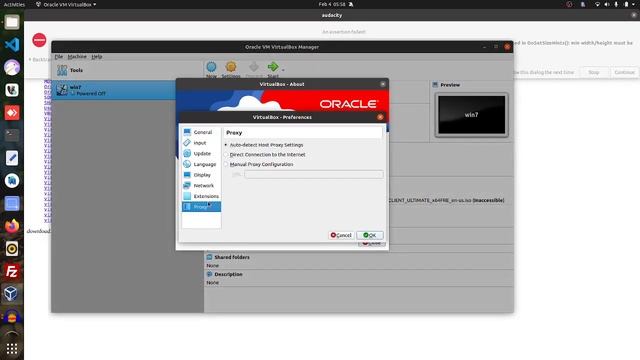Click the proxy URL input field
640x360 pixels.
click(313, 174)
